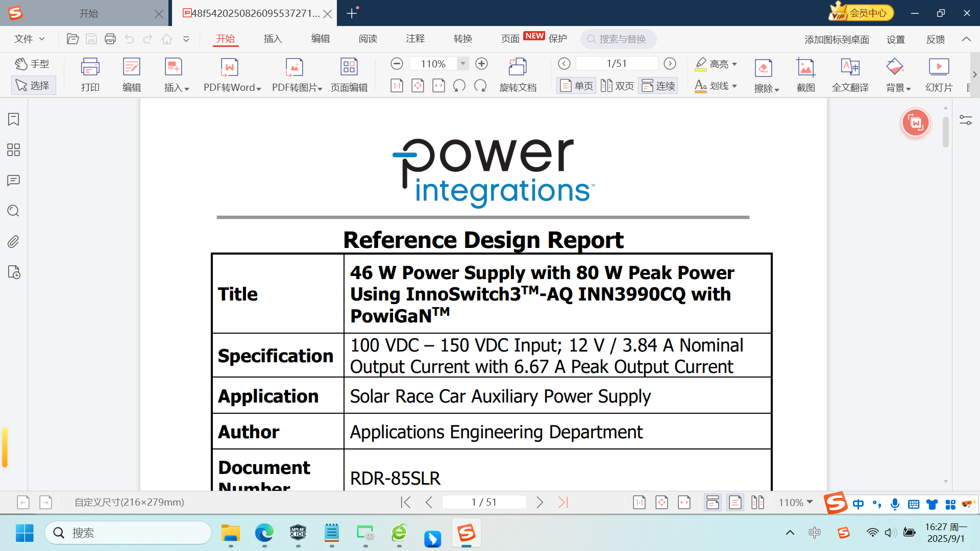The width and height of the screenshot is (980, 551).
Task: Open Full Text Translation (全文翻译)
Action: click(850, 74)
